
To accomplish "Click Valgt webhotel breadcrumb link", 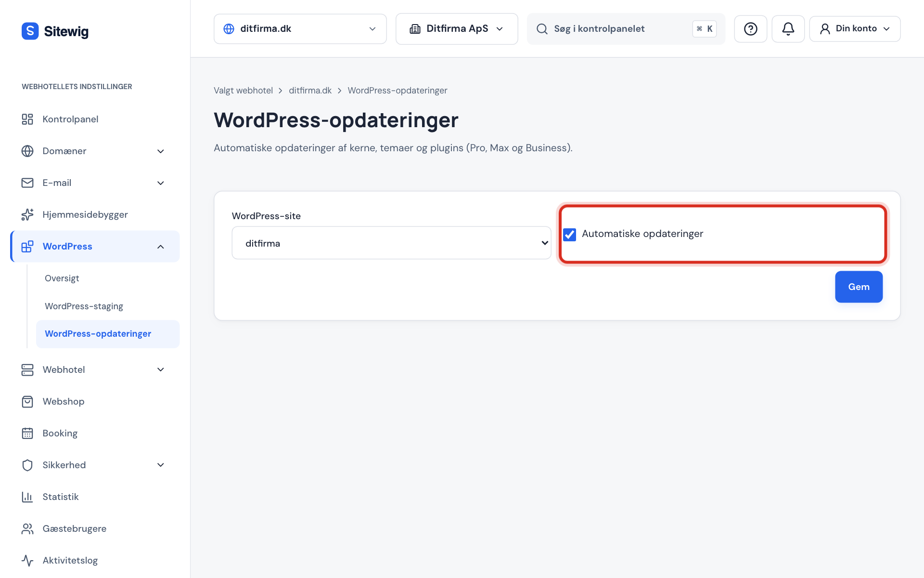I will click(243, 91).
